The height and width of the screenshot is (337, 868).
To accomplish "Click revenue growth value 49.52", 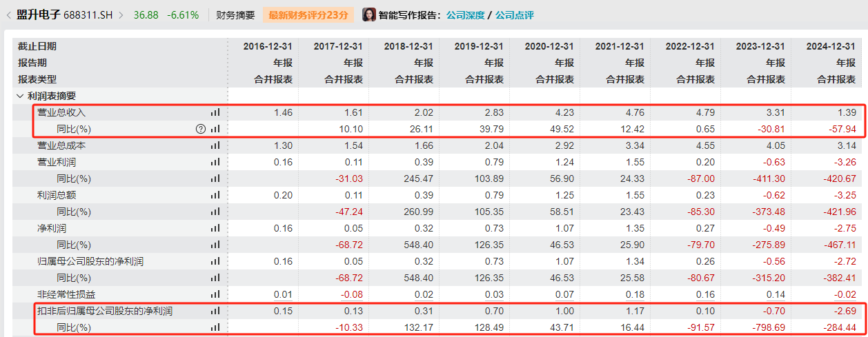I will pos(562,129).
